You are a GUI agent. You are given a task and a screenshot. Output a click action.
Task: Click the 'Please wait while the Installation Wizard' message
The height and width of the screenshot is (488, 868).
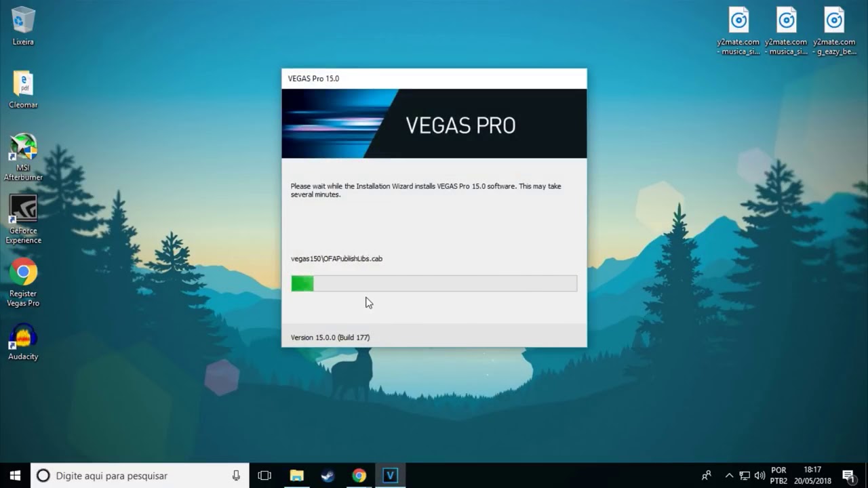tap(426, 190)
